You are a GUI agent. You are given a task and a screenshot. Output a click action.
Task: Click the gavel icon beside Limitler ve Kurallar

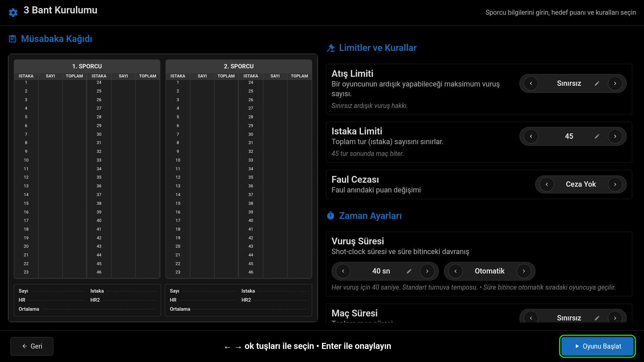coord(331,48)
